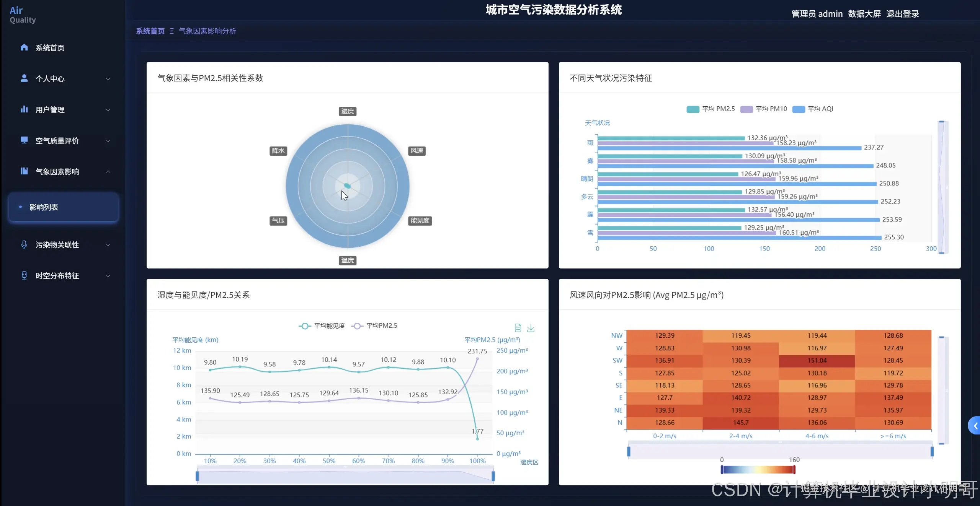Click the heatmap color range slider
Image resolution: width=980 pixels, height=506 pixels.
(x=758, y=469)
